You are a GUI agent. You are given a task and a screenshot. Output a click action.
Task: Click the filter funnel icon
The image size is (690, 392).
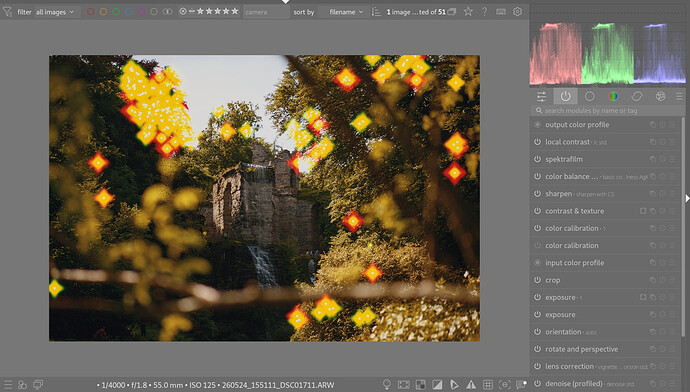(7, 12)
